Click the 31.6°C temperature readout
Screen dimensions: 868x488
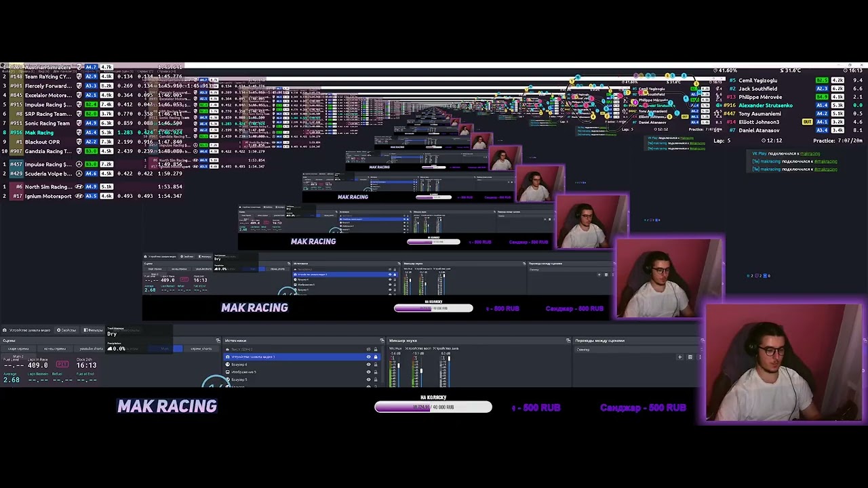point(791,70)
